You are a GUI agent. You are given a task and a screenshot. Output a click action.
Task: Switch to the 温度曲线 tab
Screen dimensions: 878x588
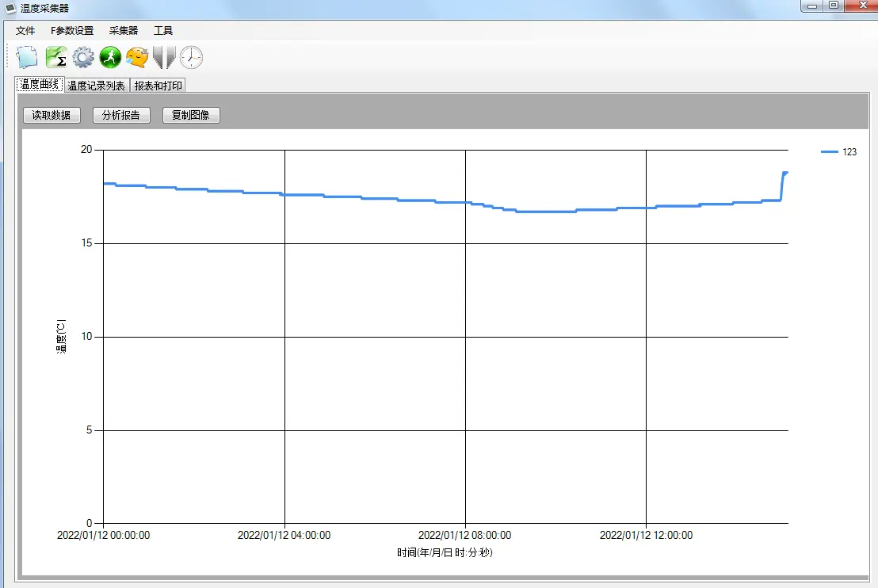[x=40, y=85]
